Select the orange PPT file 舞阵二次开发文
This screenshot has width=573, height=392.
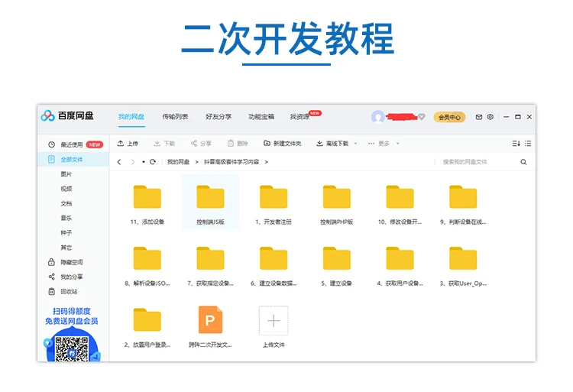click(210, 319)
